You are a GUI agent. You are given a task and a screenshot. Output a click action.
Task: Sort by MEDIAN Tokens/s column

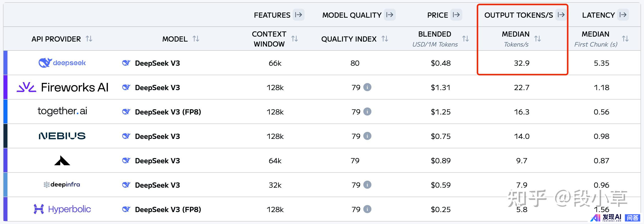[538, 39]
